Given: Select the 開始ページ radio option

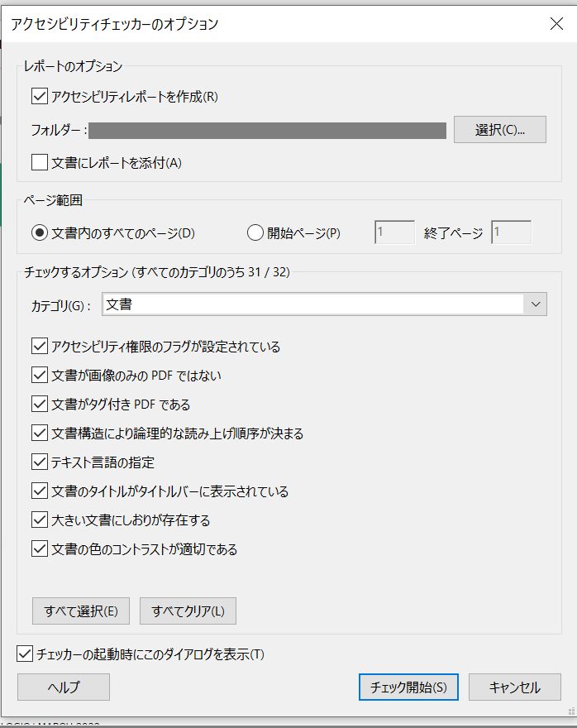Looking at the screenshot, I should 255,232.
